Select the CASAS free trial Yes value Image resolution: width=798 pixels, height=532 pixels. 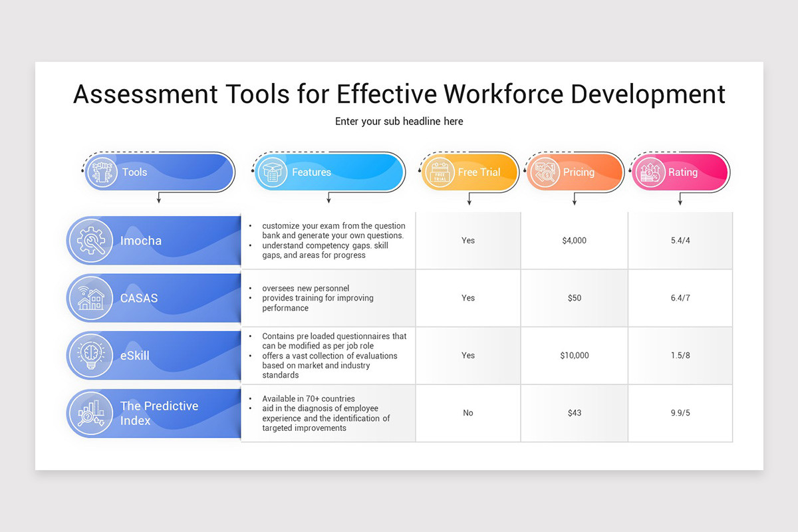point(468,298)
